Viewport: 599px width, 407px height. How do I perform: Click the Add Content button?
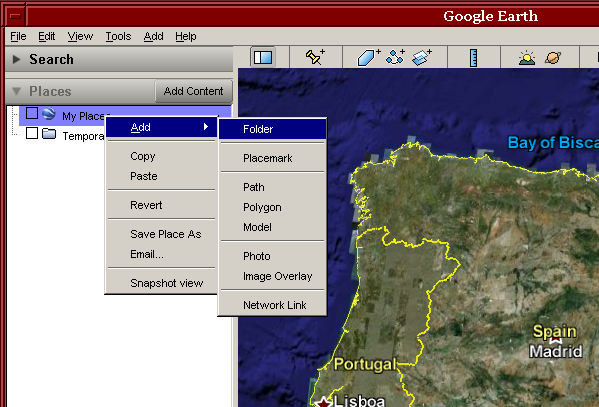coord(193,91)
